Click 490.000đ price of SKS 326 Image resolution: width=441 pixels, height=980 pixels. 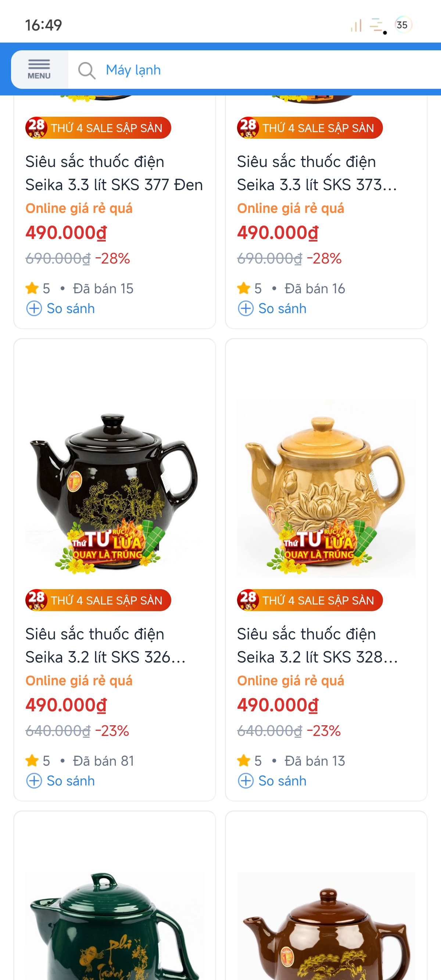click(x=66, y=705)
